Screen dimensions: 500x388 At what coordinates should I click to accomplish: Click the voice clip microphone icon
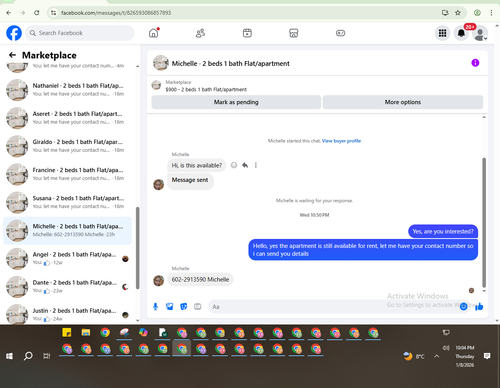point(155,307)
